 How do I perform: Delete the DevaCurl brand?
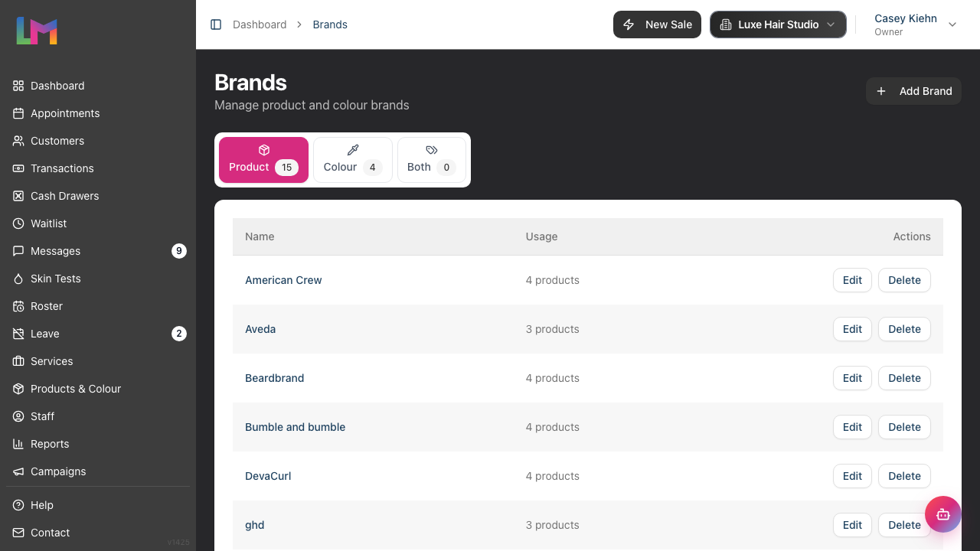[x=904, y=476]
